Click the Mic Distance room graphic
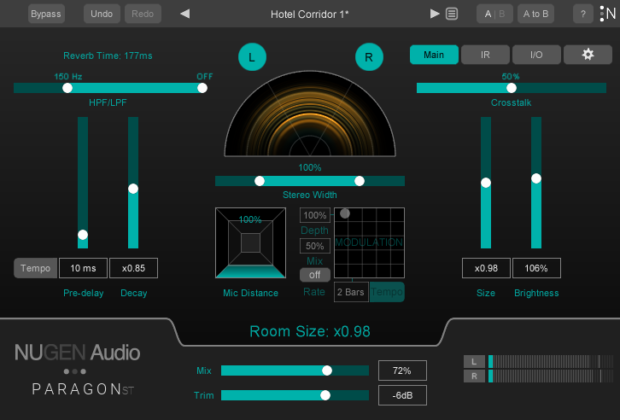This screenshot has width=620, height=420. pos(250,243)
